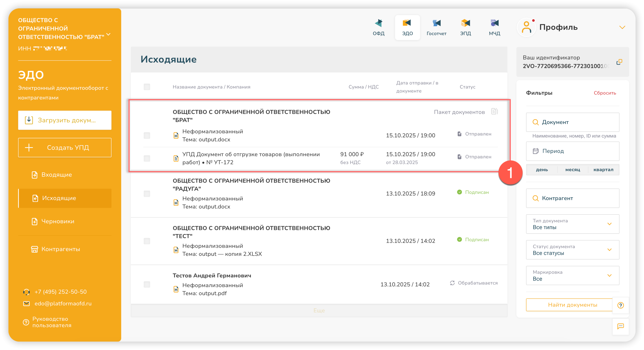644x350 pixels.
Task: Select the РАДУГА document checkbox
Action: point(147,194)
